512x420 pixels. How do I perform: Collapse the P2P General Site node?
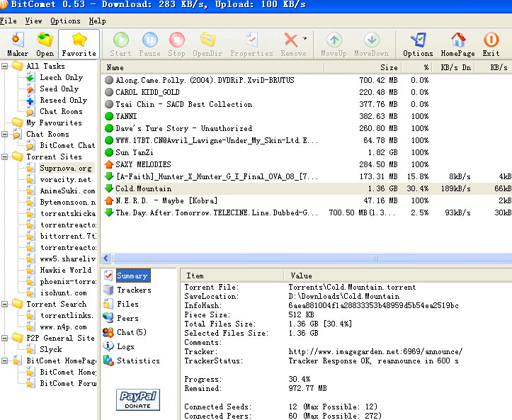tap(4, 338)
